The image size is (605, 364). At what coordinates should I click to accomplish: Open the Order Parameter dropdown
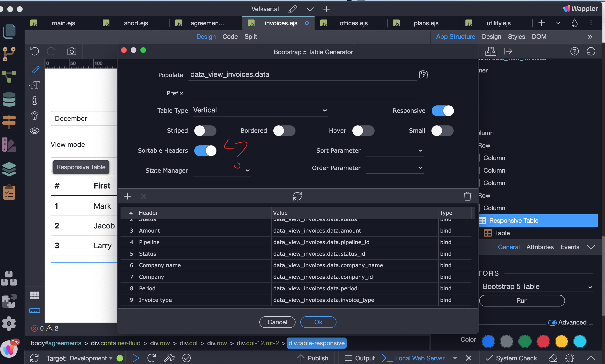click(394, 168)
